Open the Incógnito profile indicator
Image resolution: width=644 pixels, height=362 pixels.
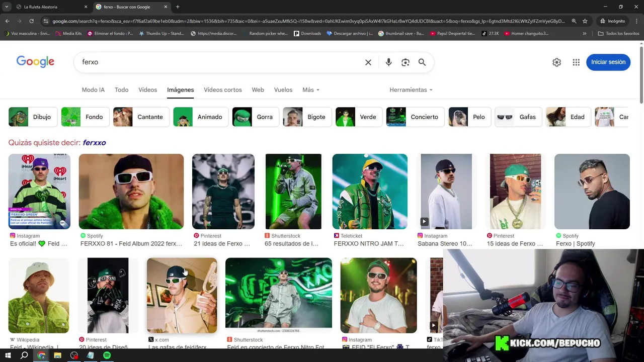coord(612,21)
